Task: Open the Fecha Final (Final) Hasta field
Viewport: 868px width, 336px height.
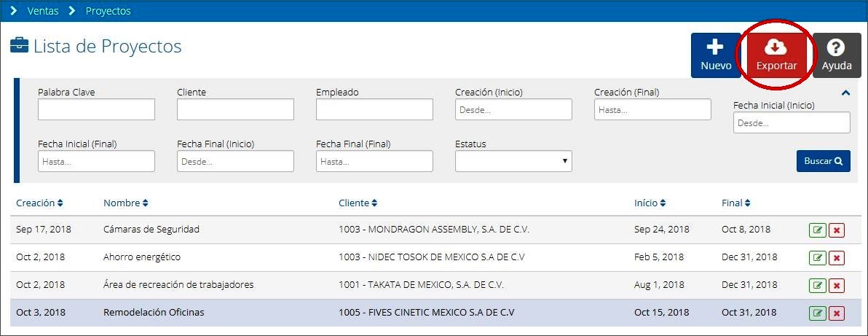Action: tap(374, 161)
